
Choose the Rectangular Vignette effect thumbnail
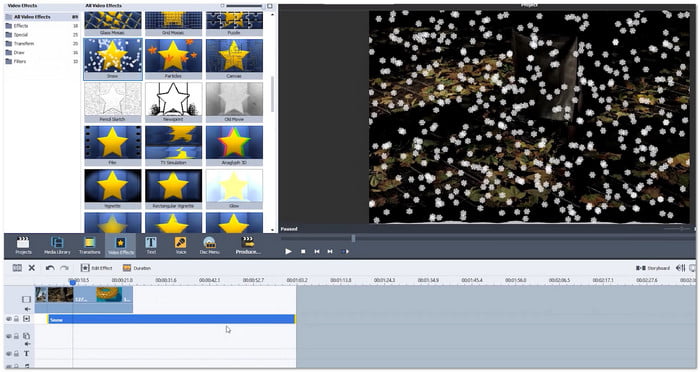click(x=173, y=189)
